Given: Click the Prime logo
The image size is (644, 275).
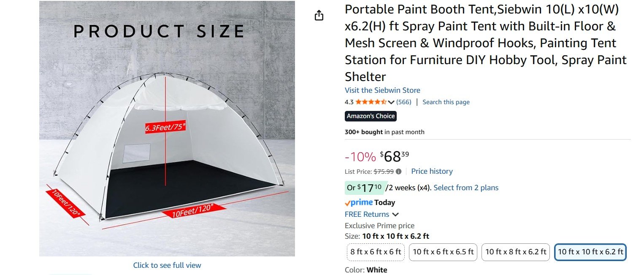Looking at the screenshot, I should click(x=359, y=202).
